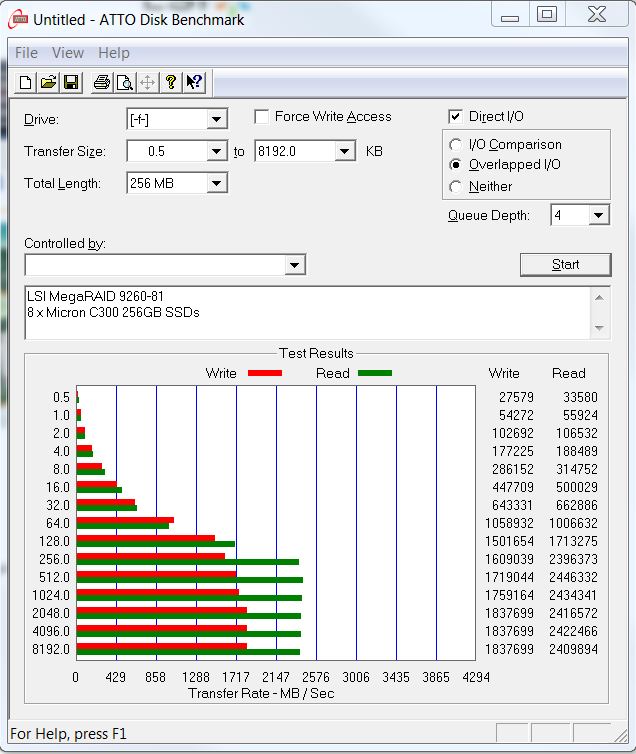Open Print Preview toolbar icon
The image size is (636, 754).
124,83
